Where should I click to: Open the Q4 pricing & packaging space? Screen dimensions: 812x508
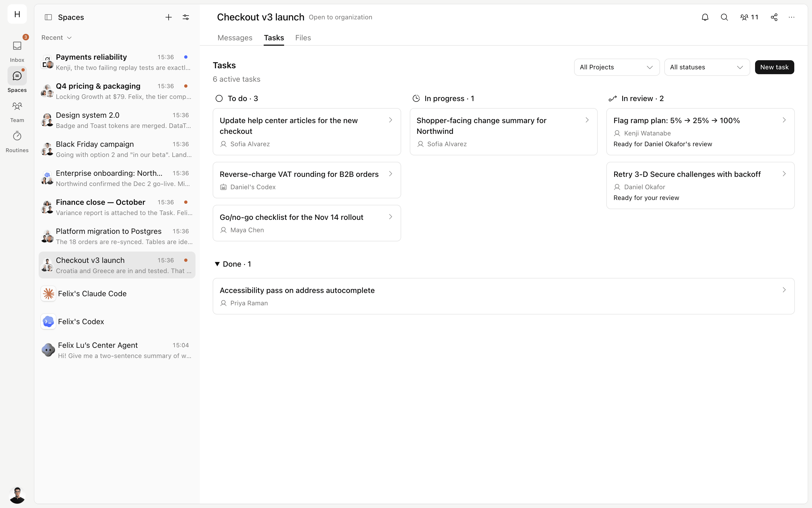coord(117,91)
